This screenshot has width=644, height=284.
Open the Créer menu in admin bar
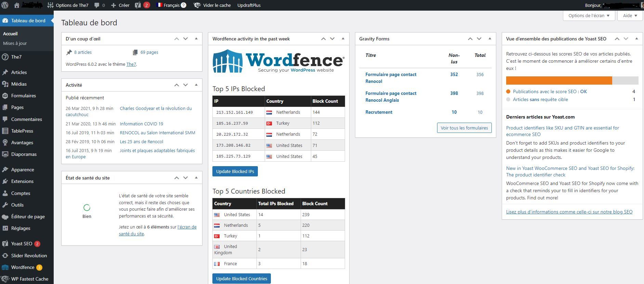tap(120, 5)
